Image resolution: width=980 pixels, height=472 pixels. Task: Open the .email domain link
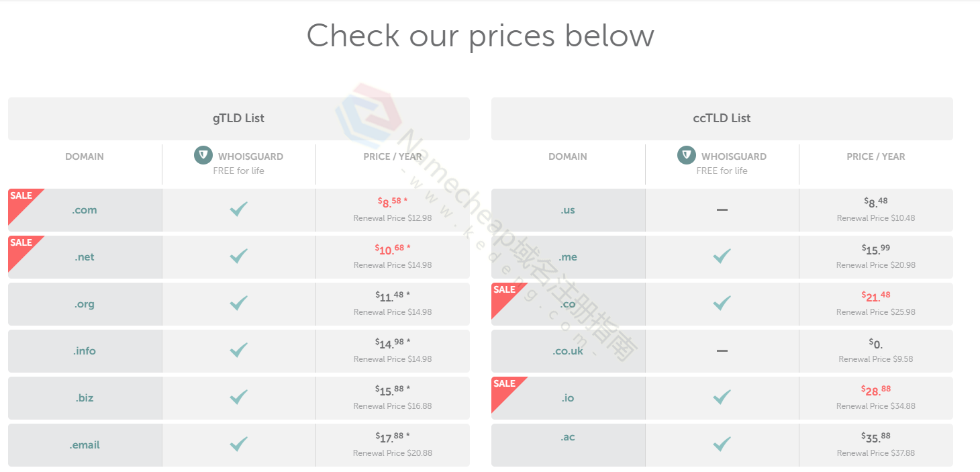coord(85,445)
